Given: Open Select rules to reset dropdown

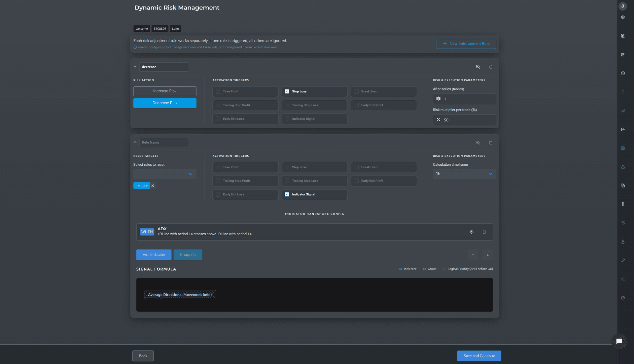Looking at the screenshot, I should 165,174.
